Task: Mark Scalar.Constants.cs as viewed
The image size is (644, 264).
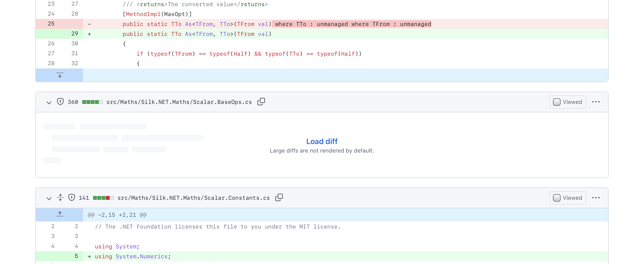Action: [x=567, y=198]
